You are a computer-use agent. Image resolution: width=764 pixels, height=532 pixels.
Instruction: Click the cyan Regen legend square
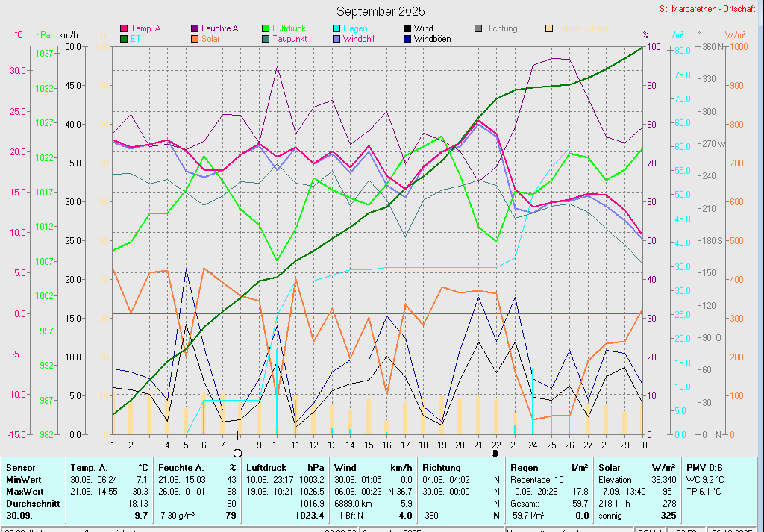[336, 28]
